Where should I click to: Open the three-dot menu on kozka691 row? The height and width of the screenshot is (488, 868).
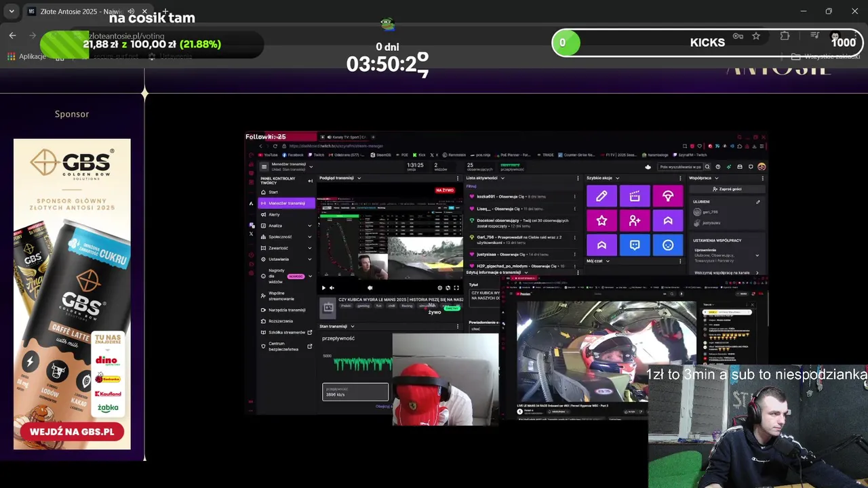[574, 197]
